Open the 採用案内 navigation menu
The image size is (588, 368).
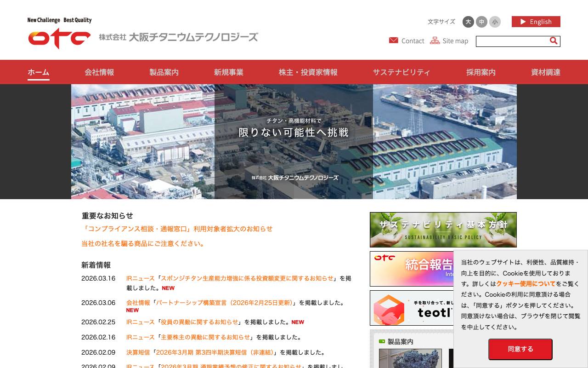pos(481,72)
